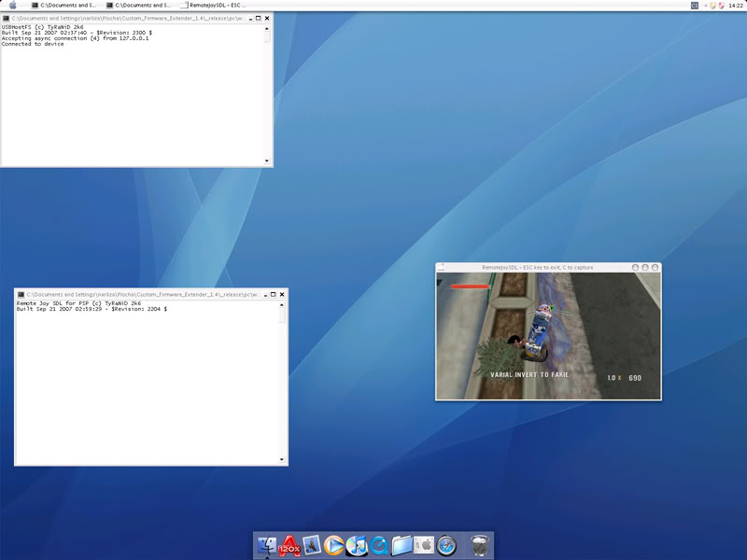Launch Safari from the dock
This screenshot has height=560, width=747.
[446, 545]
